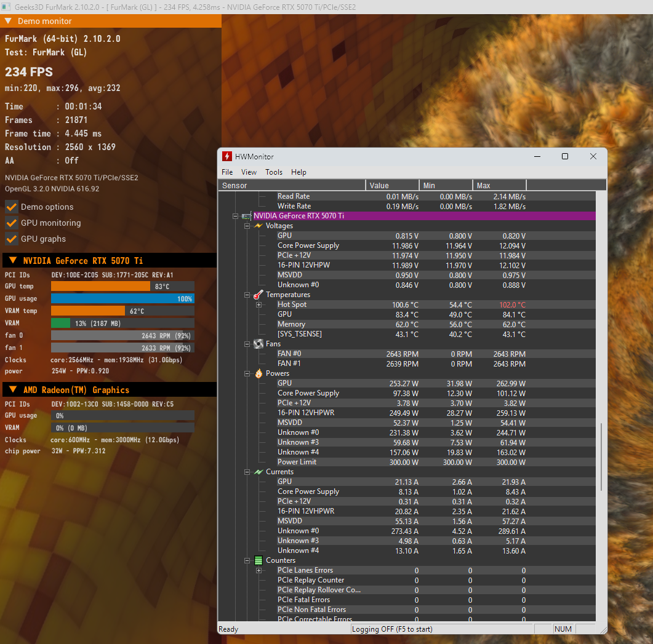This screenshot has width=653, height=644.
Task: Open the Help menu in HWMonitor
Action: pos(298,172)
